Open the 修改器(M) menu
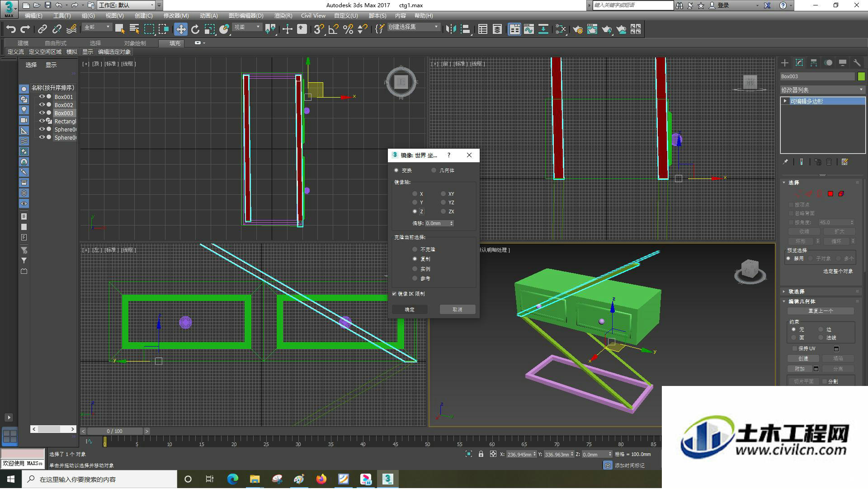 pyautogui.click(x=176, y=16)
